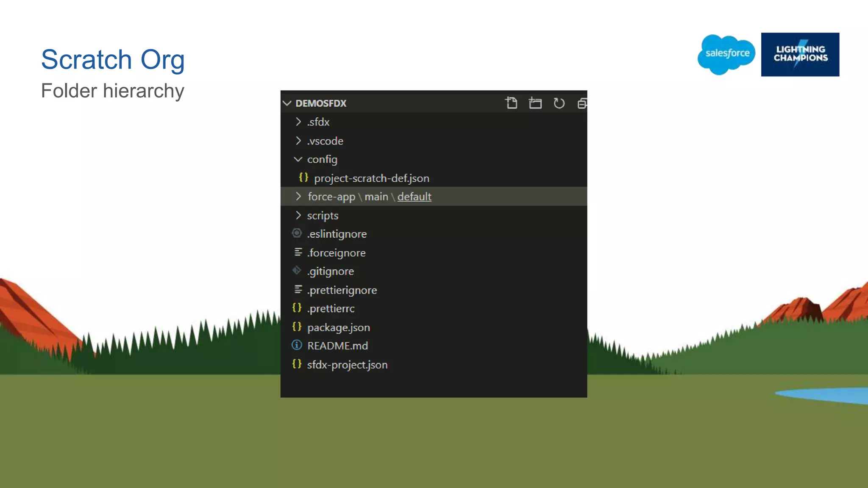Click the lines icon beside .forceignore
Image resolution: width=868 pixels, height=488 pixels.
coord(298,252)
